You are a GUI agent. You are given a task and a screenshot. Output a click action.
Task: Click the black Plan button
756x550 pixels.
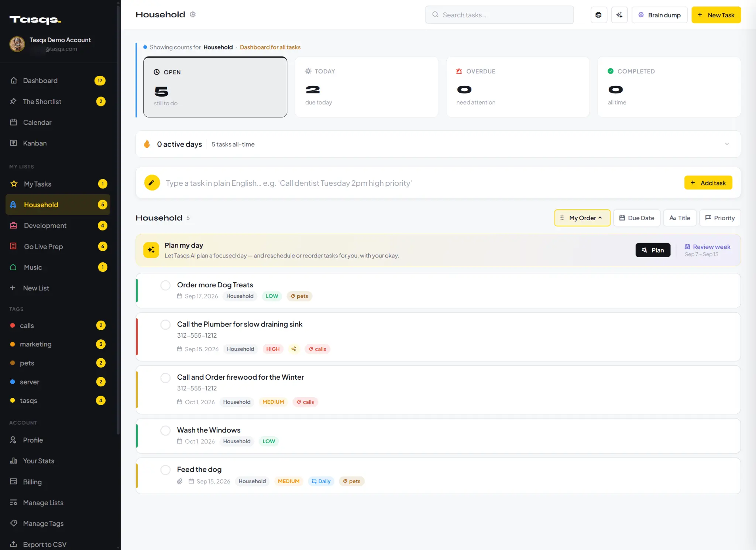pyautogui.click(x=653, y=250)
